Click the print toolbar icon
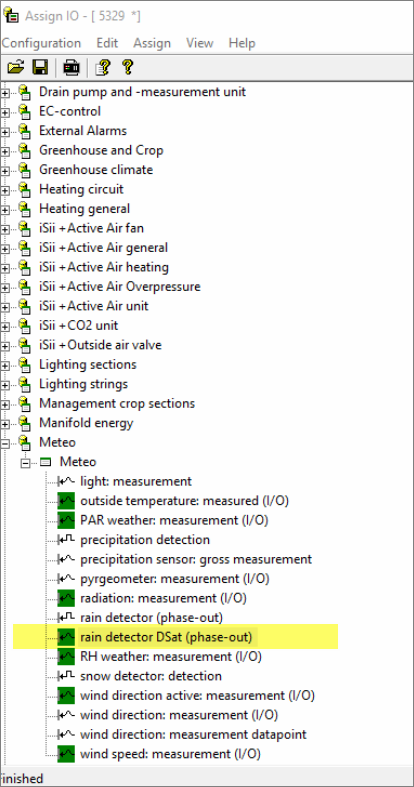The image size is (414, 787). pyautogui.click(x=71, y=67)
